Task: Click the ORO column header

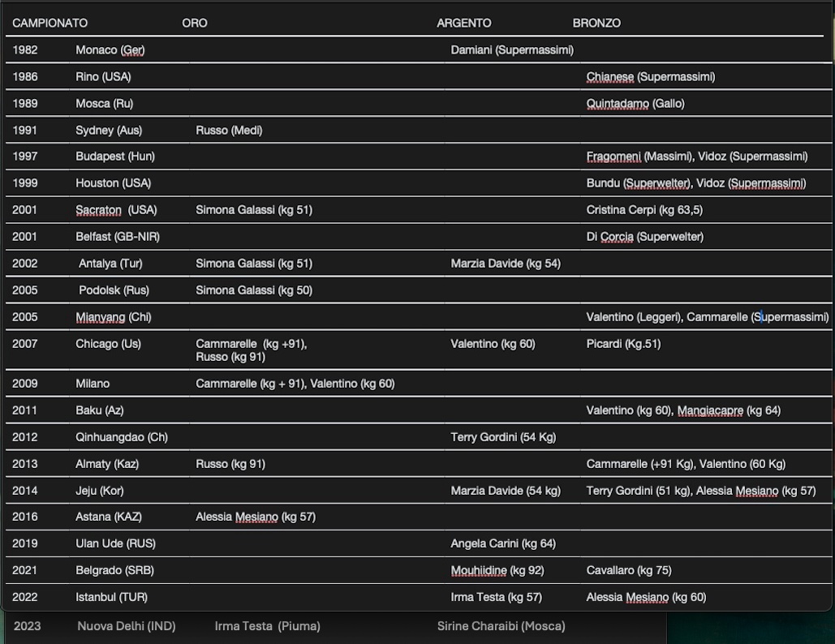Action: 195,23
